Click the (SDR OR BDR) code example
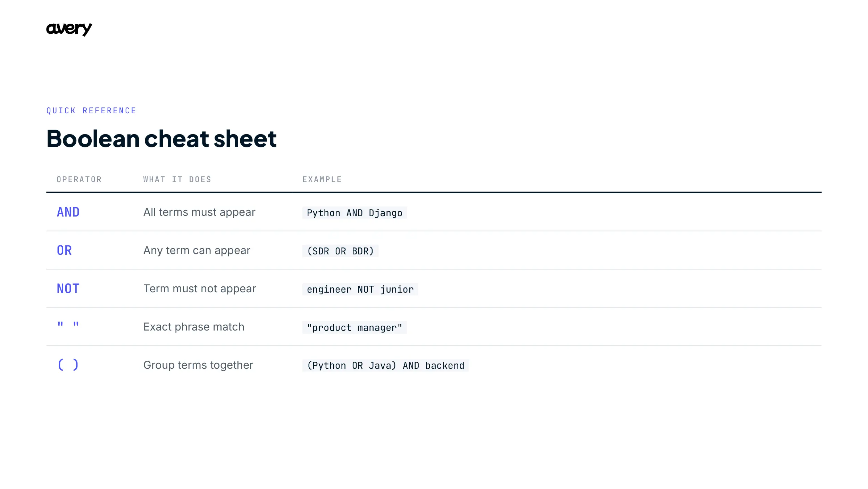This screenshot has height=489, width=868. [340, 251]
